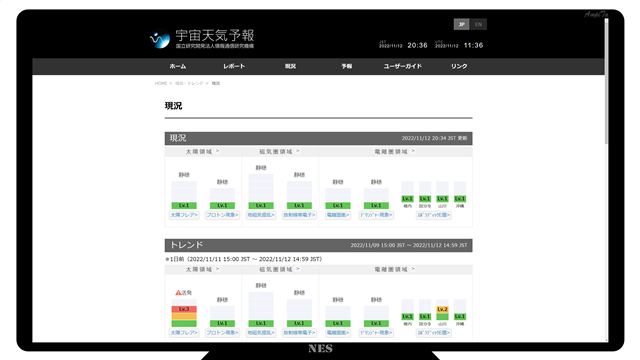Click the 山川 station label in トレンド
The width and height of the screenshot is (640, 360).
pos(442,324)
